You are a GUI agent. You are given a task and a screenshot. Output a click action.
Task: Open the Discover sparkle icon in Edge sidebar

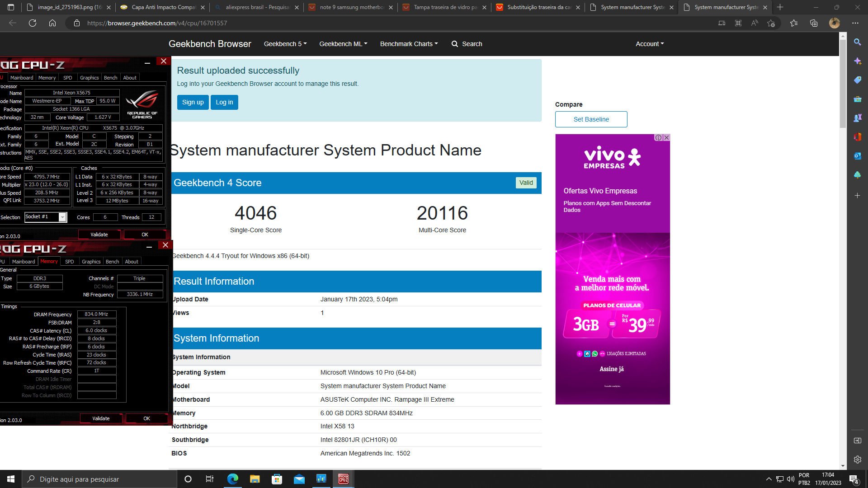(857, 61)
